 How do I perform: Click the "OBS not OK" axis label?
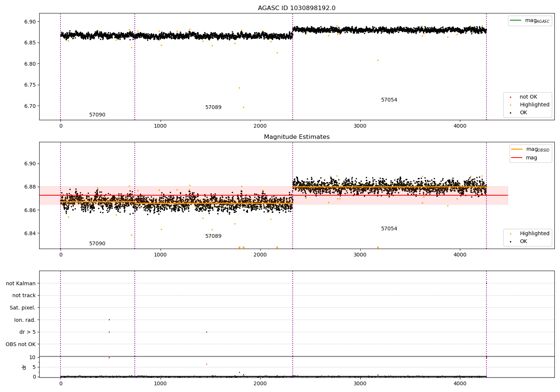pos(21,345)
